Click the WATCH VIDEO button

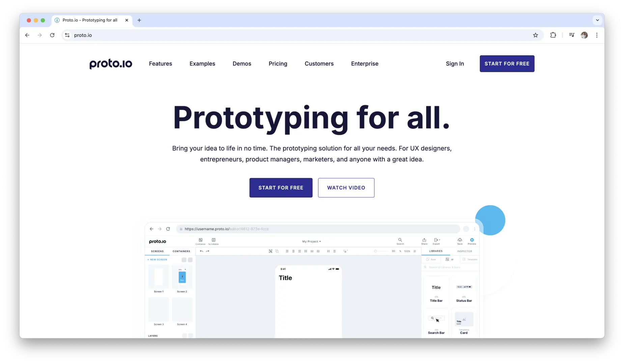coord(346,188)
